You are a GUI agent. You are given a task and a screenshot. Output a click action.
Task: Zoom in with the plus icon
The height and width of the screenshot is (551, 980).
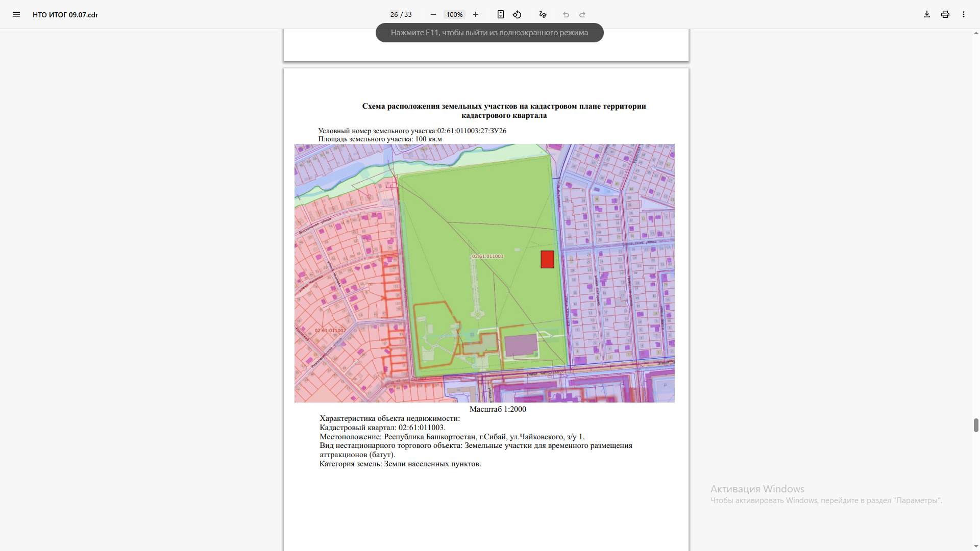pos(476,14)
